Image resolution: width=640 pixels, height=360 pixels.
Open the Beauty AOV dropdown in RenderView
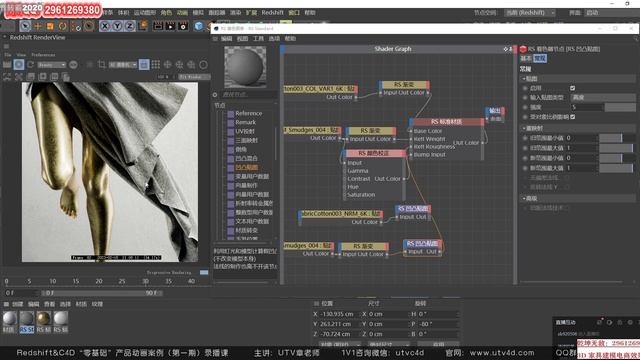[x=51, y=65]
